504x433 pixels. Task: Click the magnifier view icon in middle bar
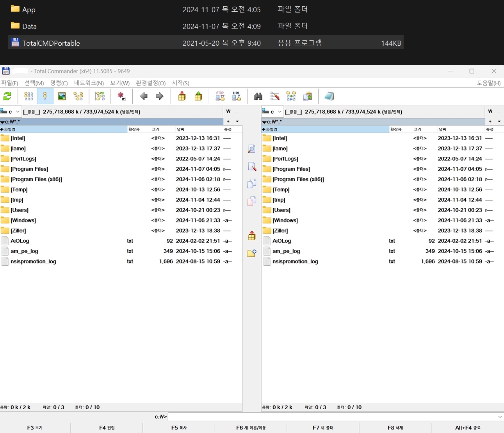[252, 149]
